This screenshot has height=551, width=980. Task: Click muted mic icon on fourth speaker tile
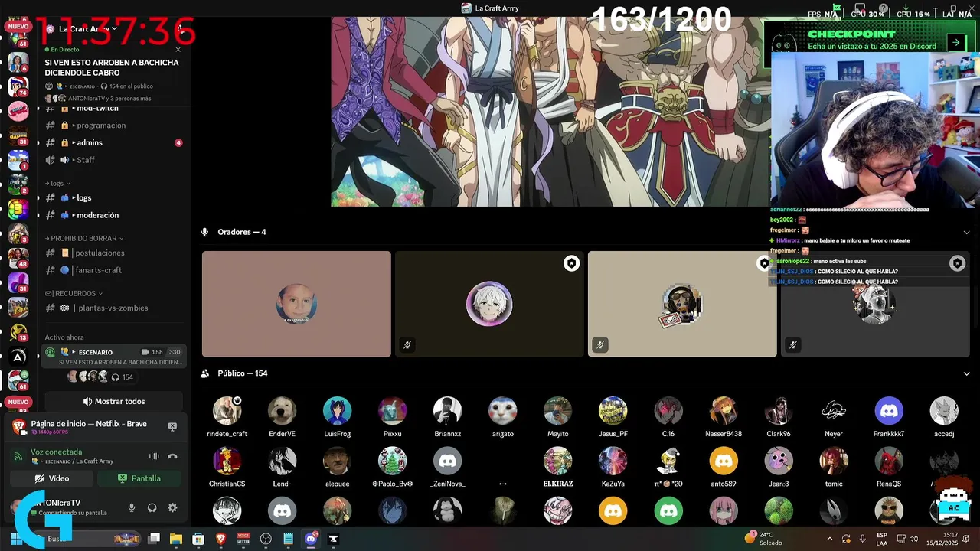pos(792,345)
